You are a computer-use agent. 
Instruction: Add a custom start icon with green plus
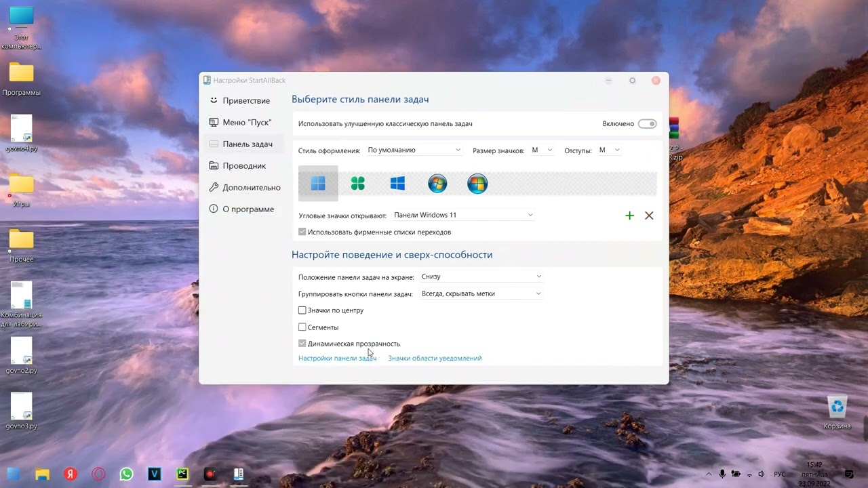pyautogui.click(x=629, y=216)
